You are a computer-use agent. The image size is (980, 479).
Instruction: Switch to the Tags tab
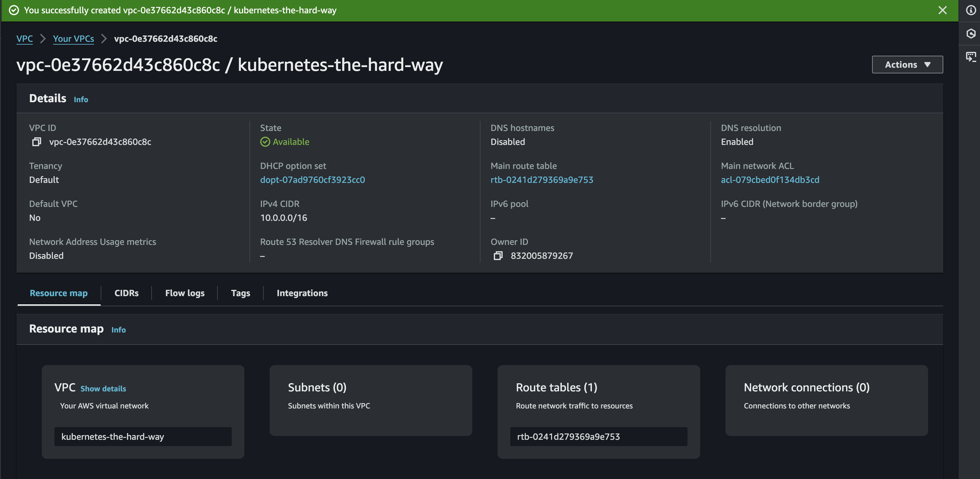(241, 293)
